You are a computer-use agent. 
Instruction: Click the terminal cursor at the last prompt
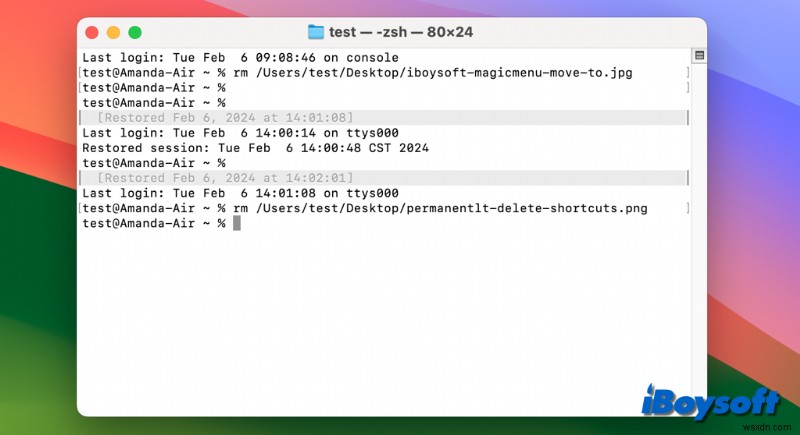coord(237,223)
